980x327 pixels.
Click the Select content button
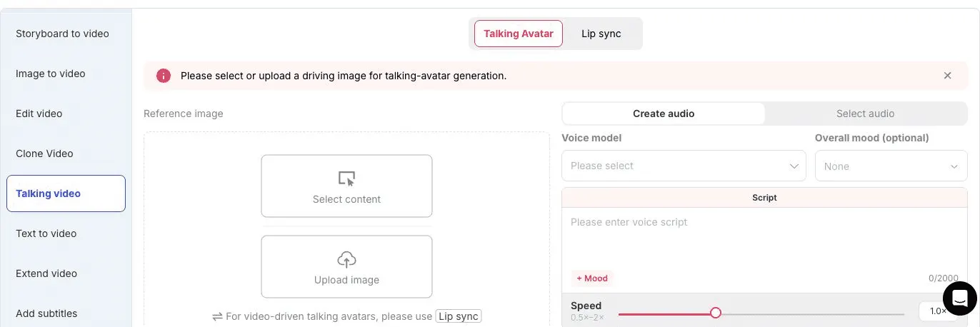click(346, 186)
